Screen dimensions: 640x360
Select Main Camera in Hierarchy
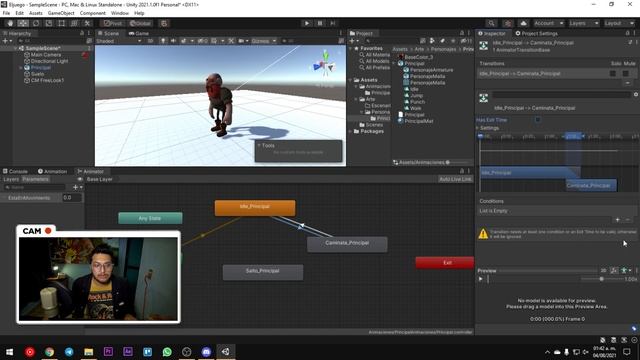coord(46,55)
